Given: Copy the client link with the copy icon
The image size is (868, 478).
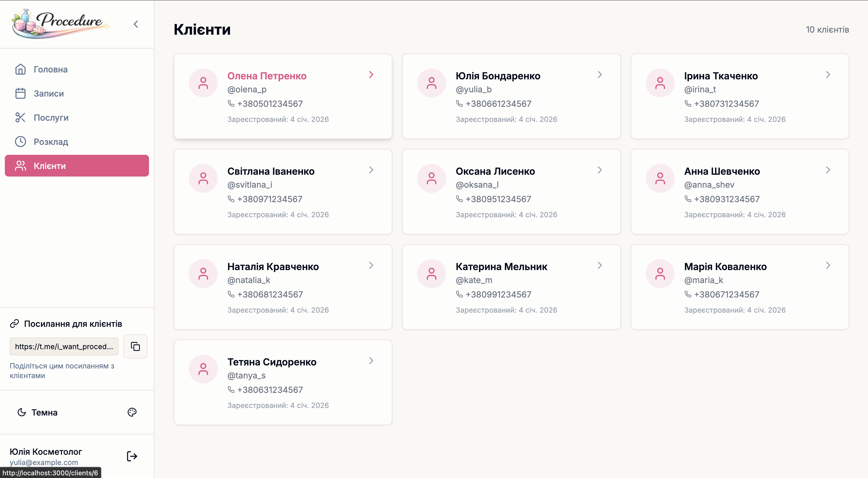Looking at the screenshot, I should click(x=135, y=346).
